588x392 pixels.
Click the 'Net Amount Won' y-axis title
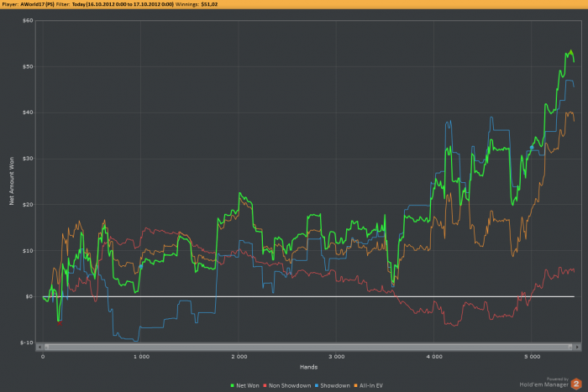[x=12, y=181]
